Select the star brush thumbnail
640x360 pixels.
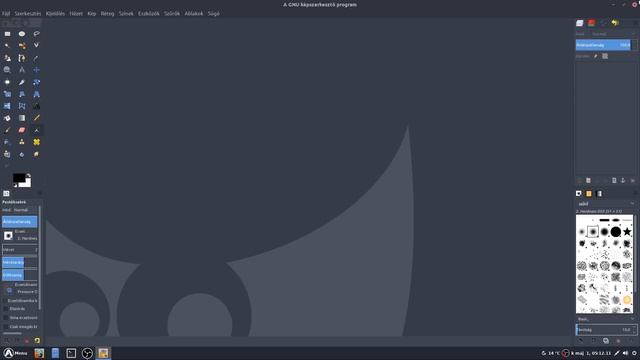coord(627,232)
